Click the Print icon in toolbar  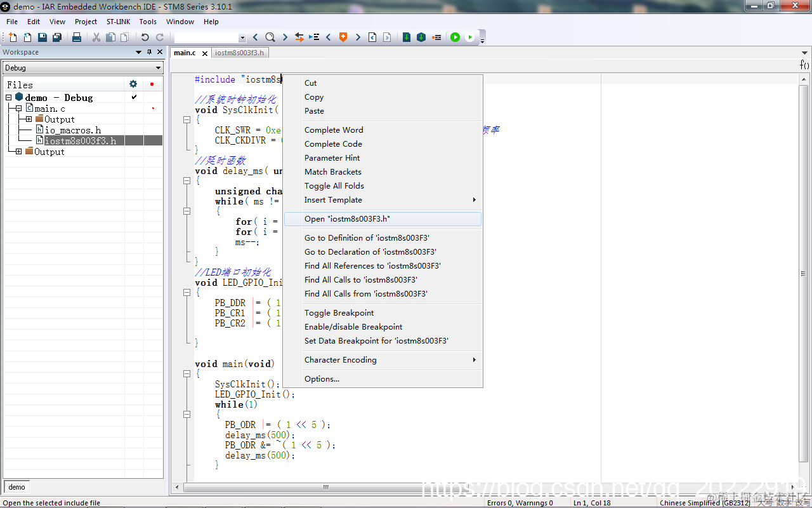pyautogui.click(x=77, y=37)
